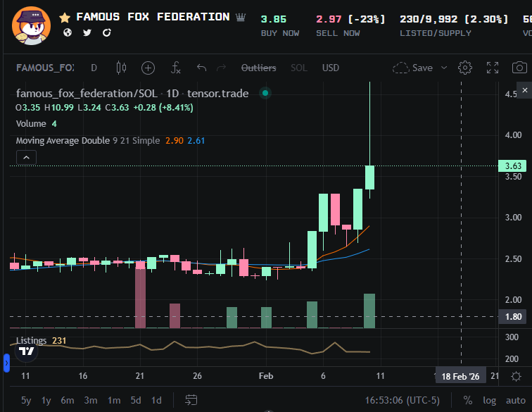Open the timezone 16:53:06 (UTC-5) menu

point(402,401)
